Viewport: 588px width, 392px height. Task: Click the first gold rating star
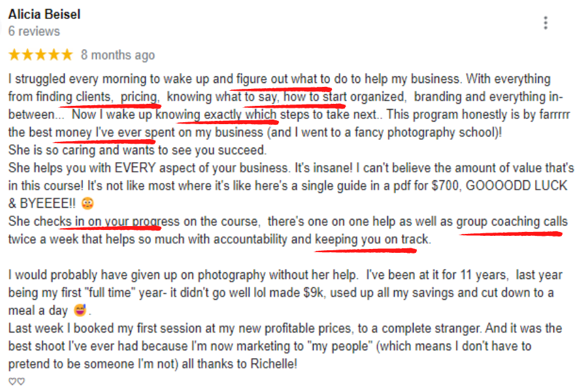click(x=14, y=55)
